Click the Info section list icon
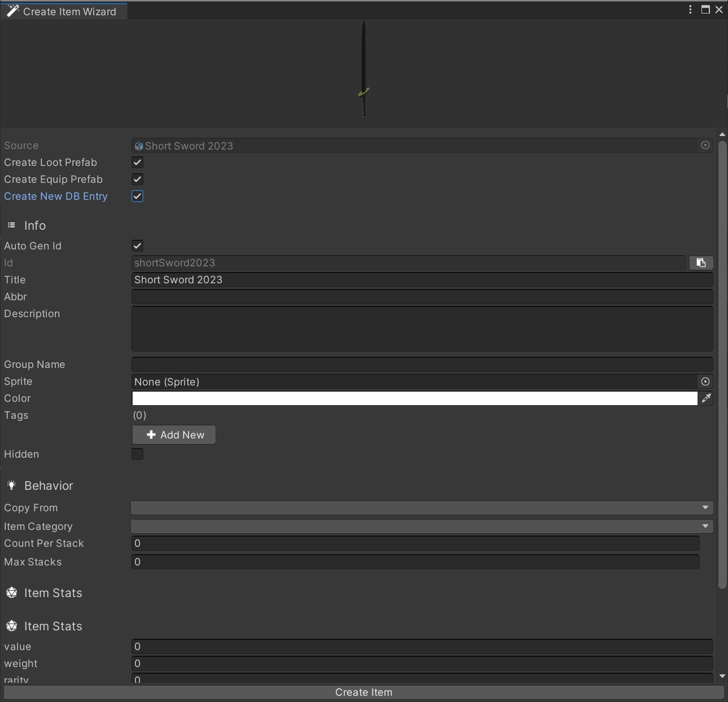Viewport: 728px width, 702px height. tap(11, 225)
